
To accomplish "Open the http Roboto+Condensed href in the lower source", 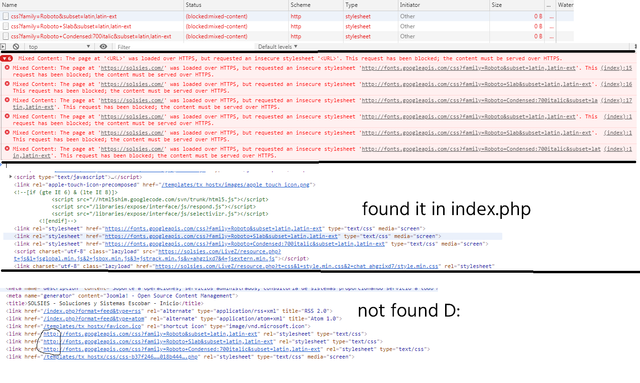I will coord(182,349).
